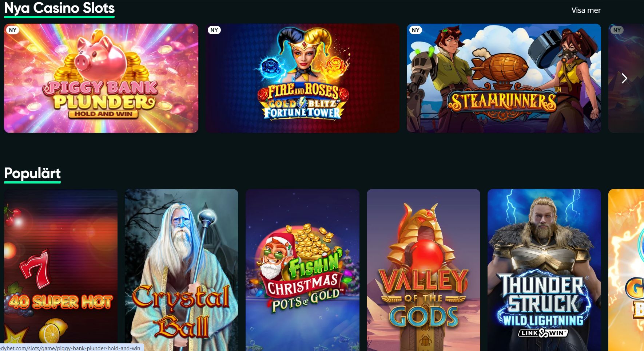Click the NY badge on the partially hidden tile
This screenshot has width=644, height=351.
click(617, 30)
